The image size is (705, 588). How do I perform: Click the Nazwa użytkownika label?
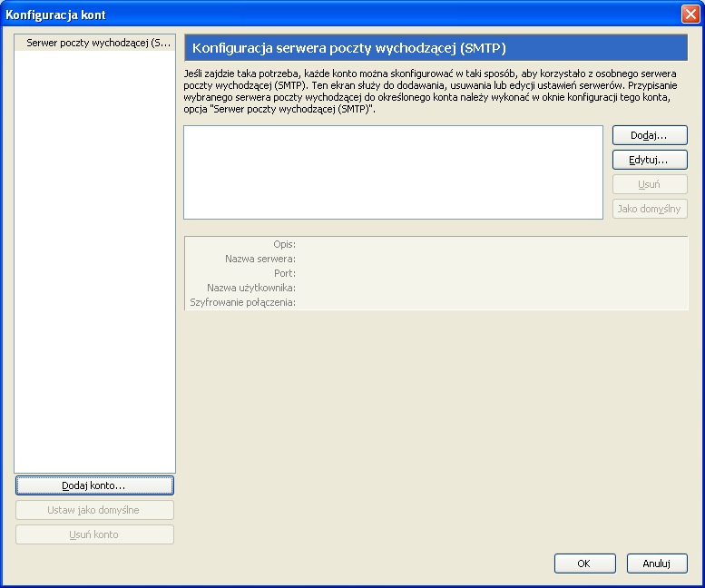pos(251,288)
